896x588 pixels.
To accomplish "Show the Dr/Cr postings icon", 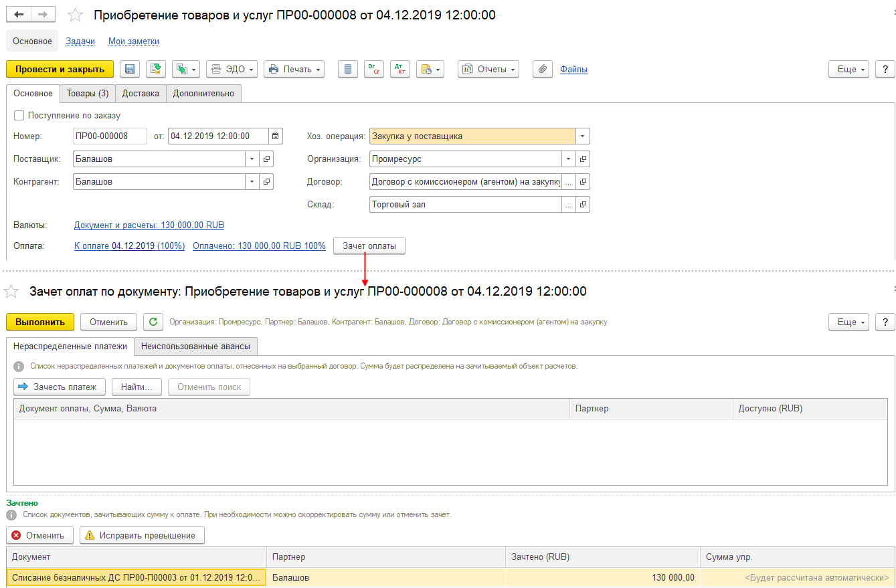I will tap(374, 69).
